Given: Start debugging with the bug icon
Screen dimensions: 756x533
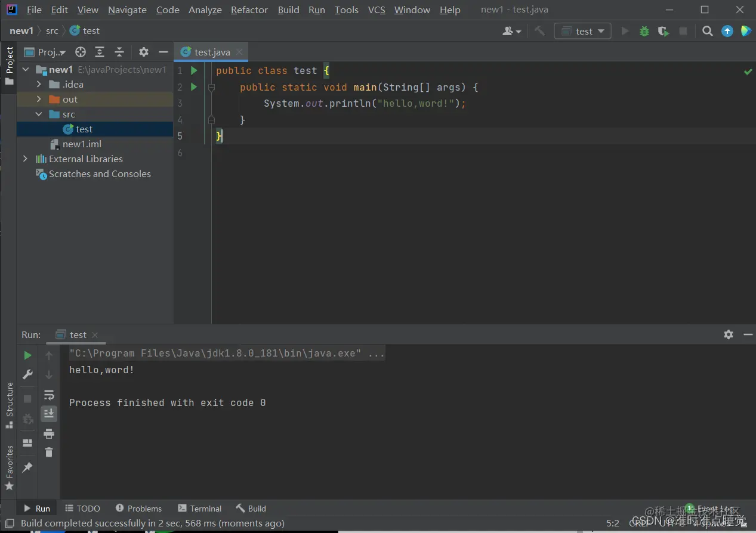Looking at the screenshot, I should tap(644, 31).
